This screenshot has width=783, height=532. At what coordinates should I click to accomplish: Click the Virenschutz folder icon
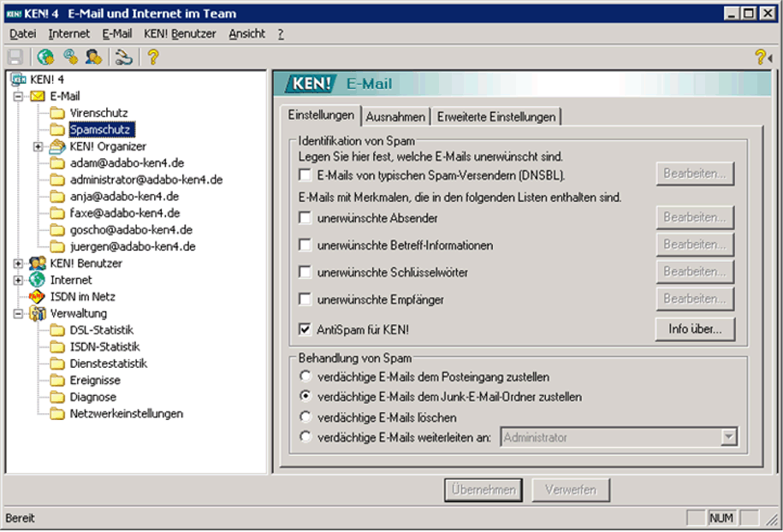click(x=57, y=113)
